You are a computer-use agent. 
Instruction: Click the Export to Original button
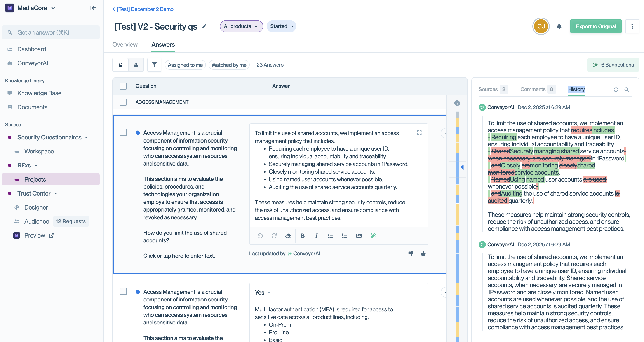(x=596, y=26)
